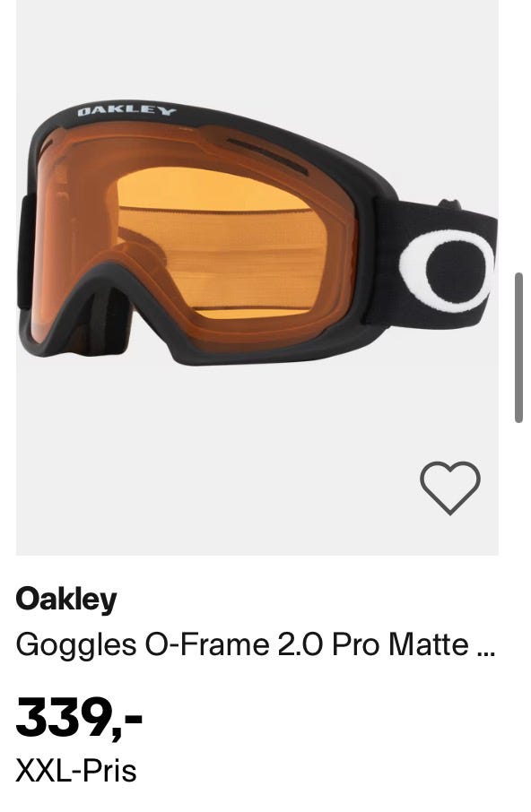Click the vertical scrollbar handle
Screen dimensions: 531x812
pyautogui.click(x=518, y=348)
